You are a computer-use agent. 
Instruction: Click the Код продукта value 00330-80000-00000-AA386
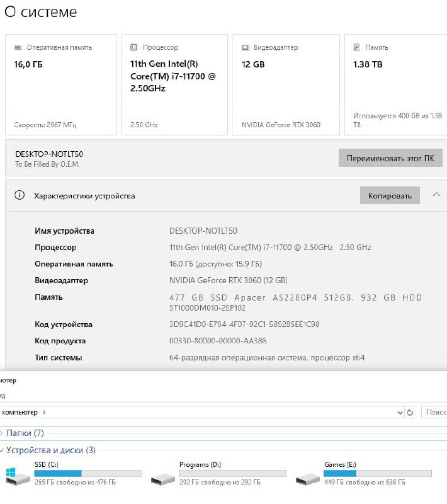218,341
